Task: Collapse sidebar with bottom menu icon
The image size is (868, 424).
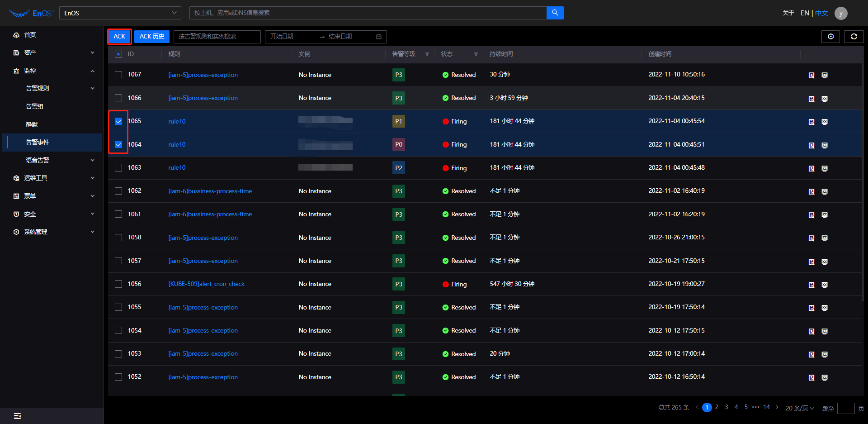Action: coord(17,416)
